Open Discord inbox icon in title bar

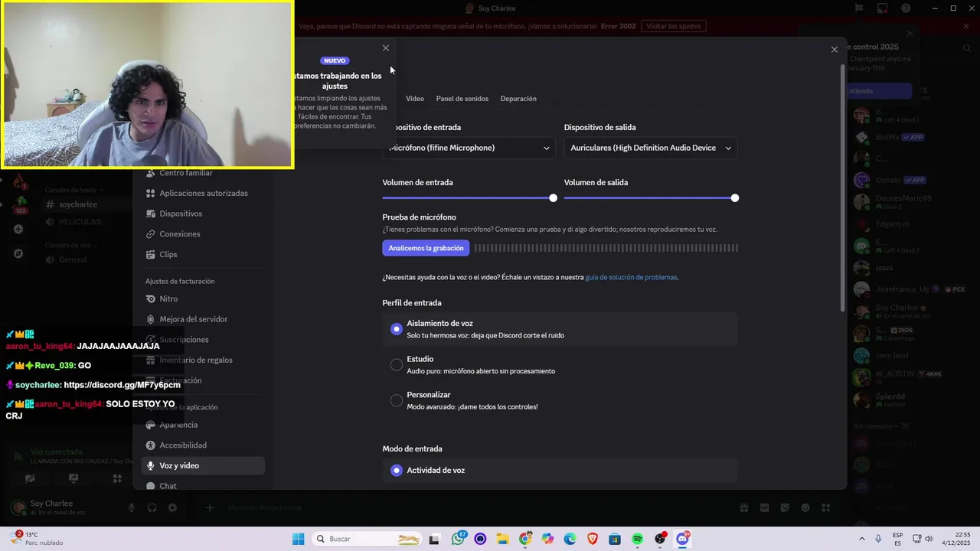click(883, 8)
